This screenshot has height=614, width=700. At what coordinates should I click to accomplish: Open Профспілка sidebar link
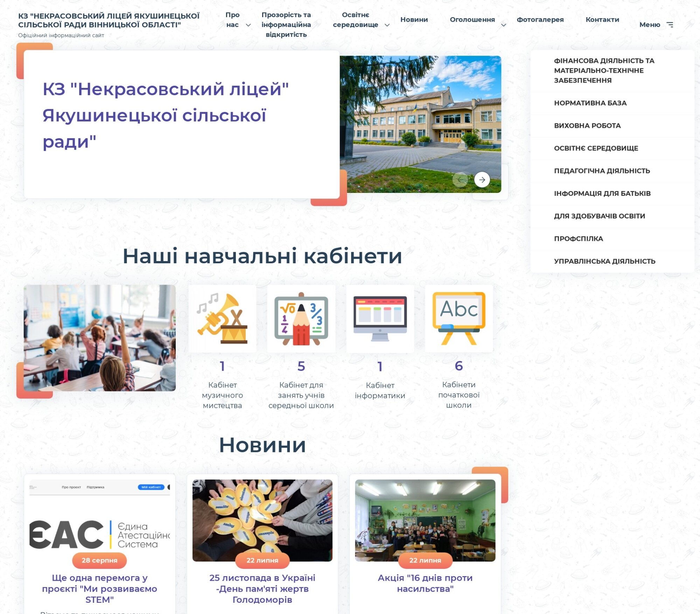578,239
